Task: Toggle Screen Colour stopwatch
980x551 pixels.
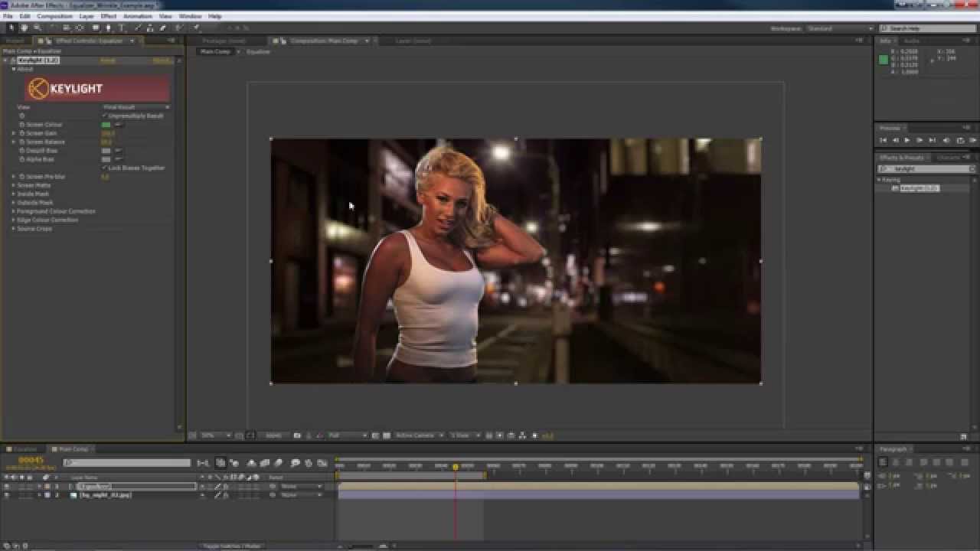Action: 21,125
